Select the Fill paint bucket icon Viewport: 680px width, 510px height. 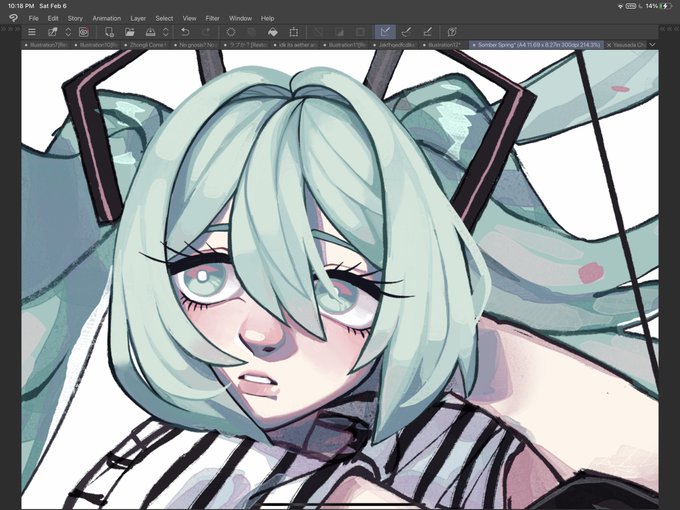272,32
